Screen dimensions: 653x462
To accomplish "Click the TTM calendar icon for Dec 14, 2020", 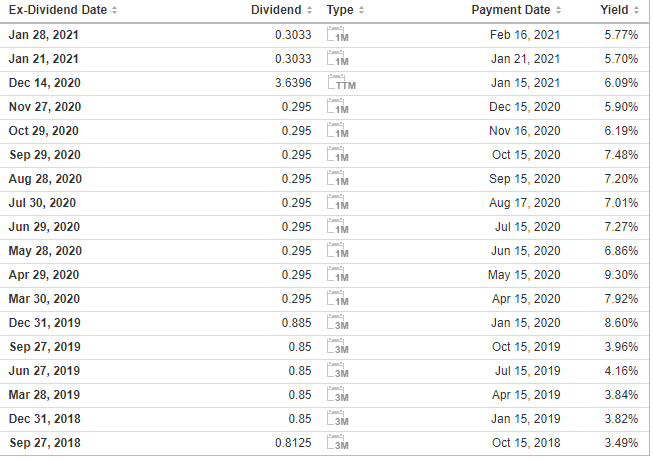I will point(341,82).
